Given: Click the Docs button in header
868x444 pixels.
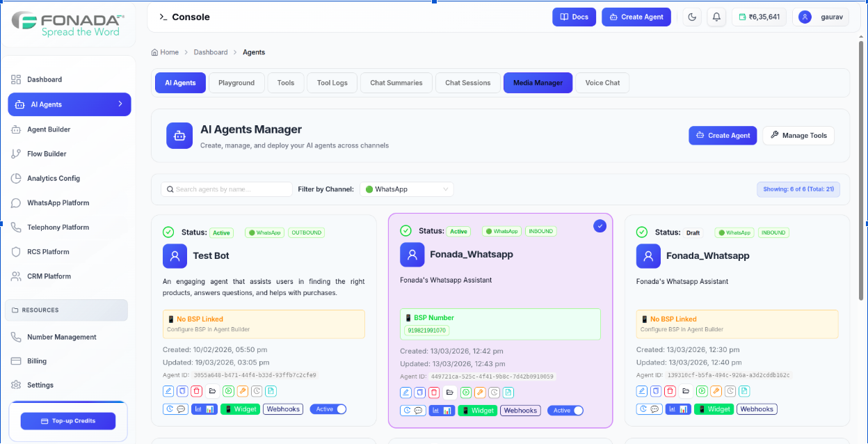Looking at the screenshot, I should point(574,17).
